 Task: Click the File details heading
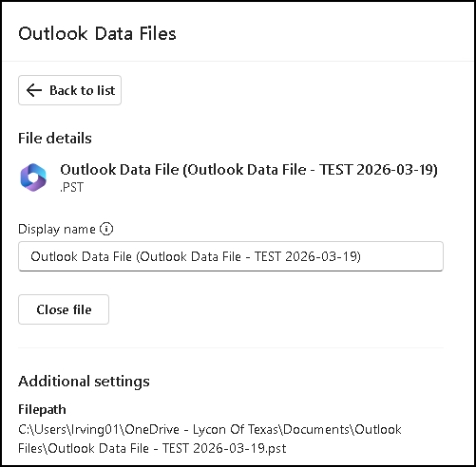click(x=55, y=139)
